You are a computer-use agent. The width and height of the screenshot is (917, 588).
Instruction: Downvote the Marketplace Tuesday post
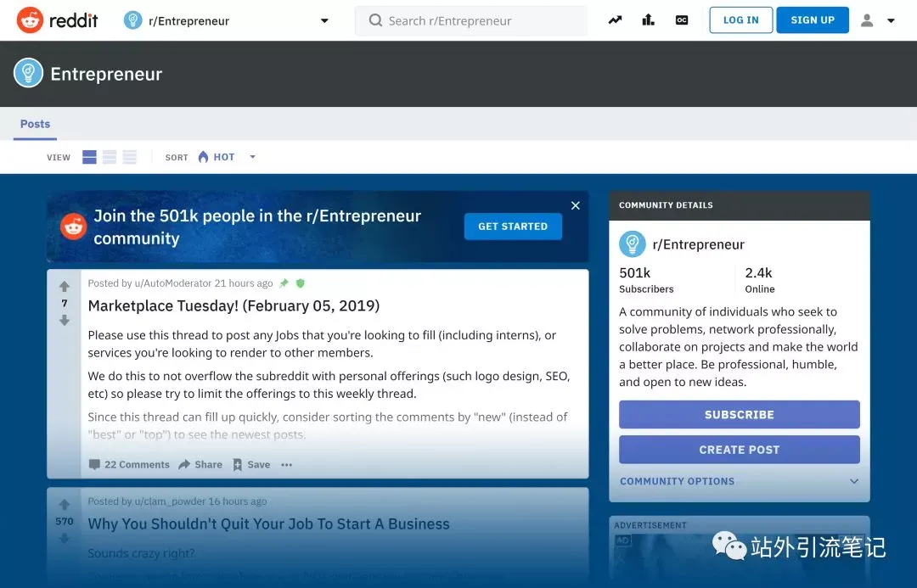click(x=65, y=320)
